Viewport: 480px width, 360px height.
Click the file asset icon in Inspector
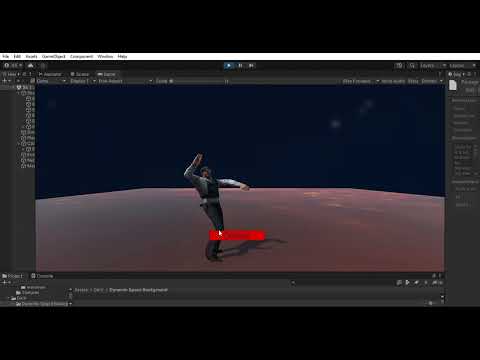point(453,85)
